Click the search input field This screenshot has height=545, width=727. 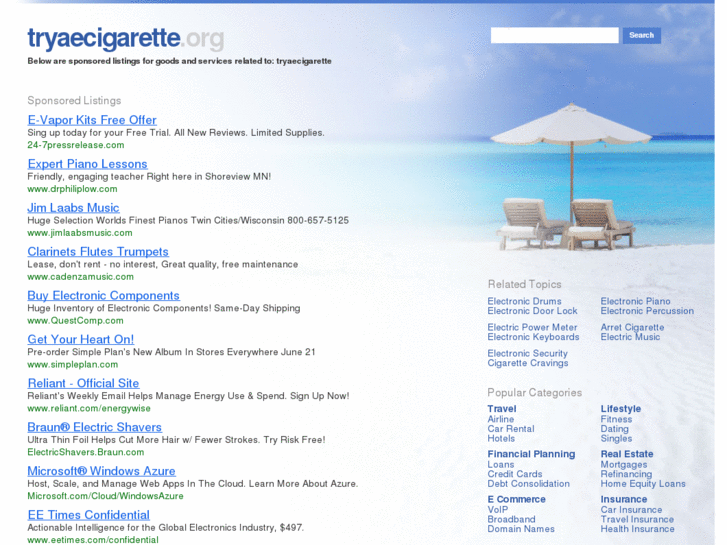click(x=555, y=35)
